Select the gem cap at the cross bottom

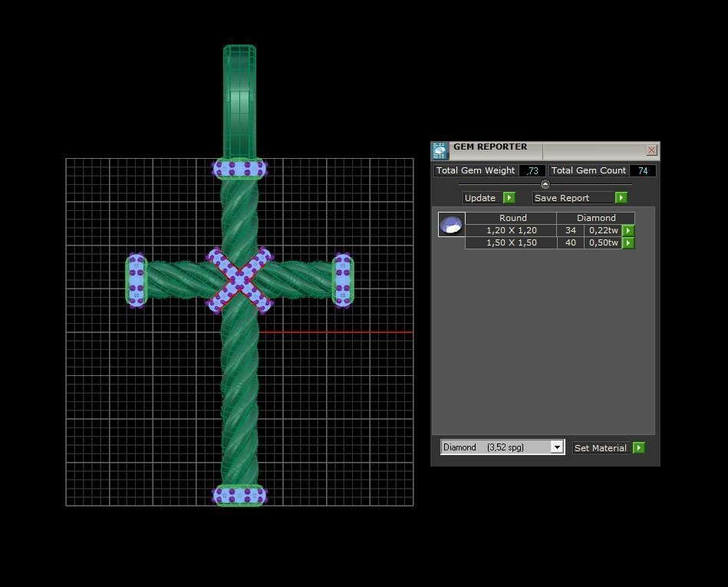click(x=239, y=496)
